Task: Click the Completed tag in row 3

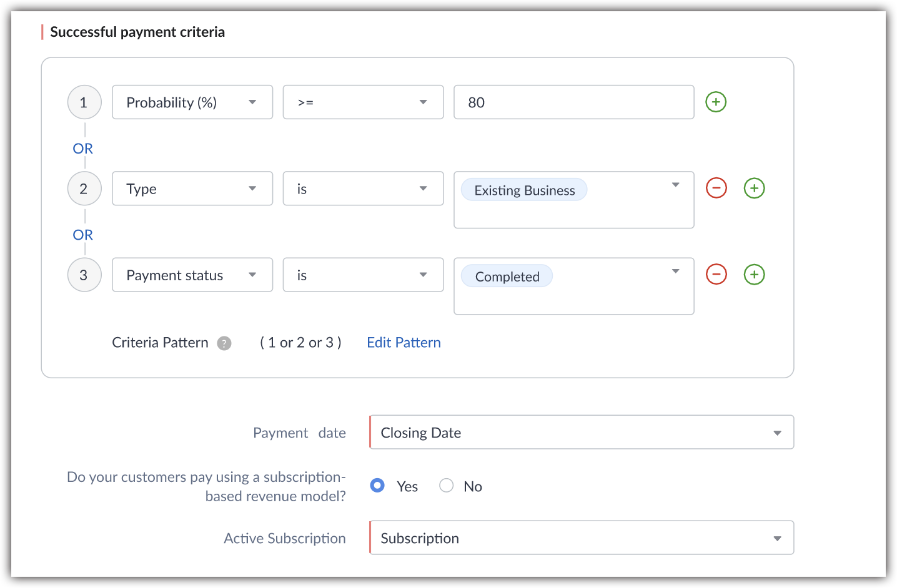Action: 507,277
